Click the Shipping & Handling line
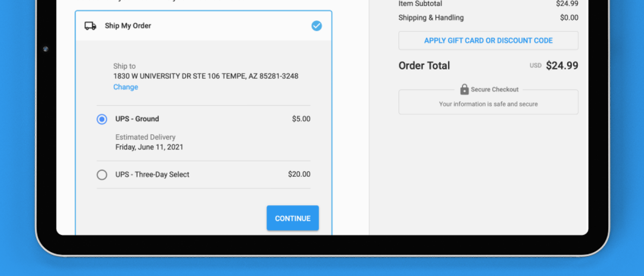This screenshot has width=644, height=276. tap(488, 18)
